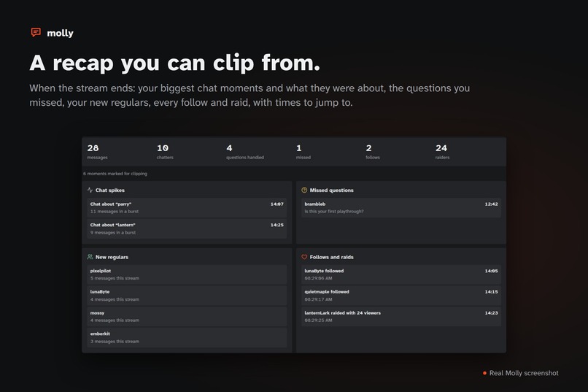Click the Chat spikes section heading
Viewport: 588px width, 392px height.
pyautogui.click(x=110, y=191)
